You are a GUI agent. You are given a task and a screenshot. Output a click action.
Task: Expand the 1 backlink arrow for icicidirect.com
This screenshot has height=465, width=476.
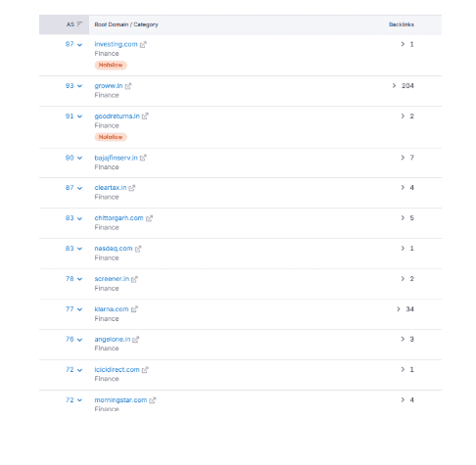[x=403, y=369]
